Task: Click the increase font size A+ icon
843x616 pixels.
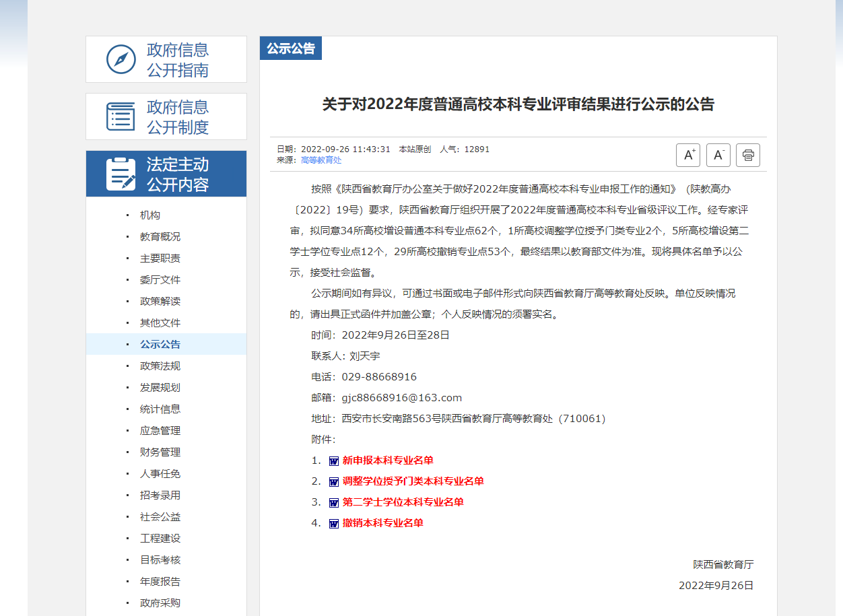Action: [688, 155]
